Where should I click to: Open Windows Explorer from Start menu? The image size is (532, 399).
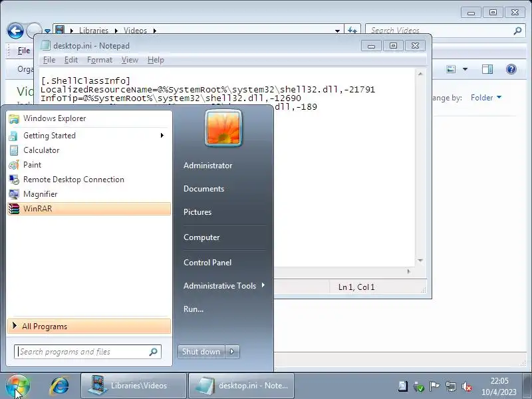pos(89,118)
